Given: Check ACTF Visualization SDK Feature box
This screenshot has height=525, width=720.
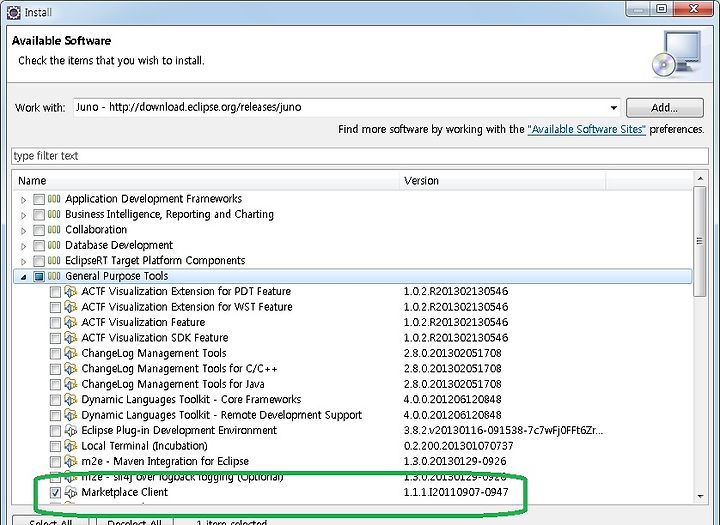Looking at the screenshot, I should point(55,339).
